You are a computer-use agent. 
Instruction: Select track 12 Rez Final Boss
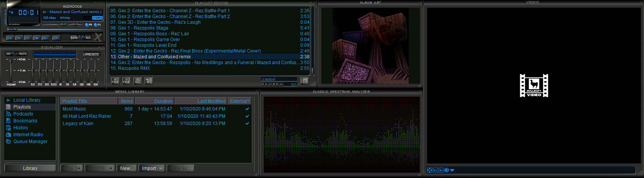click(x=210, y=51)
